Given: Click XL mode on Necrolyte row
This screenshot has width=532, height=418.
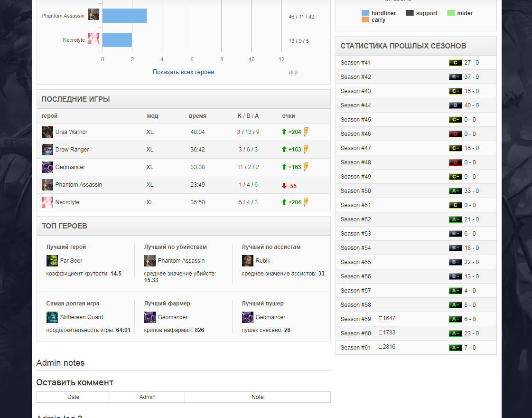Looking at the screenshot, I should click(149, 202).
